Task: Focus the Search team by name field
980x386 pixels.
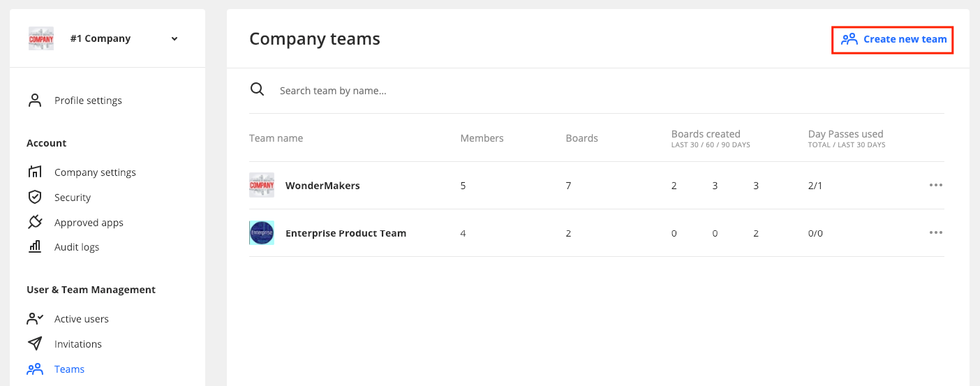Action: [x=419, y=91]
